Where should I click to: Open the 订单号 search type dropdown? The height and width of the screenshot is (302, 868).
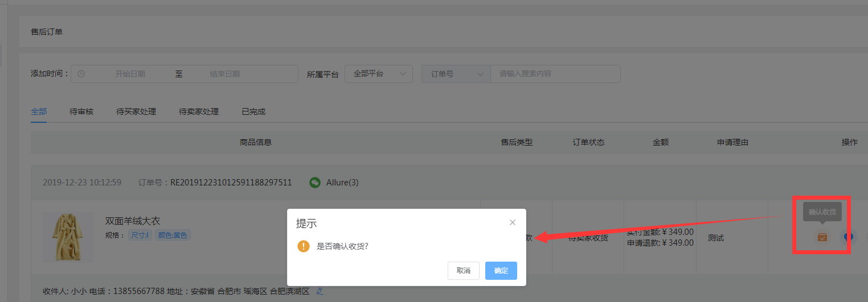[456, 74]
